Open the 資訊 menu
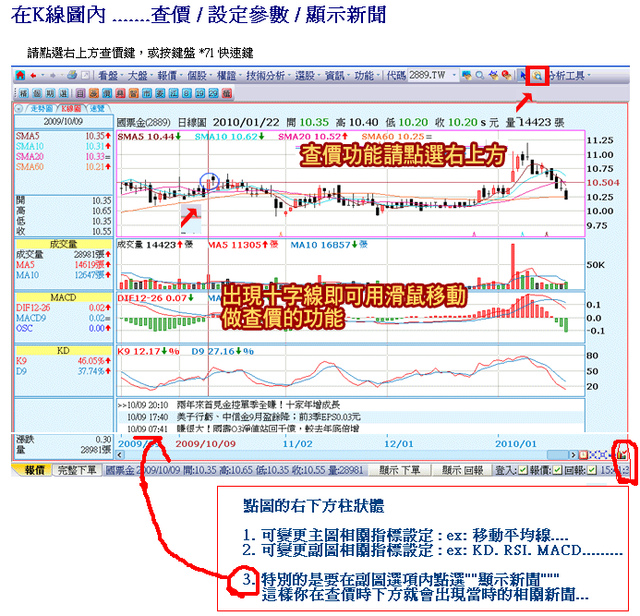640x616 pixels. 337,76
